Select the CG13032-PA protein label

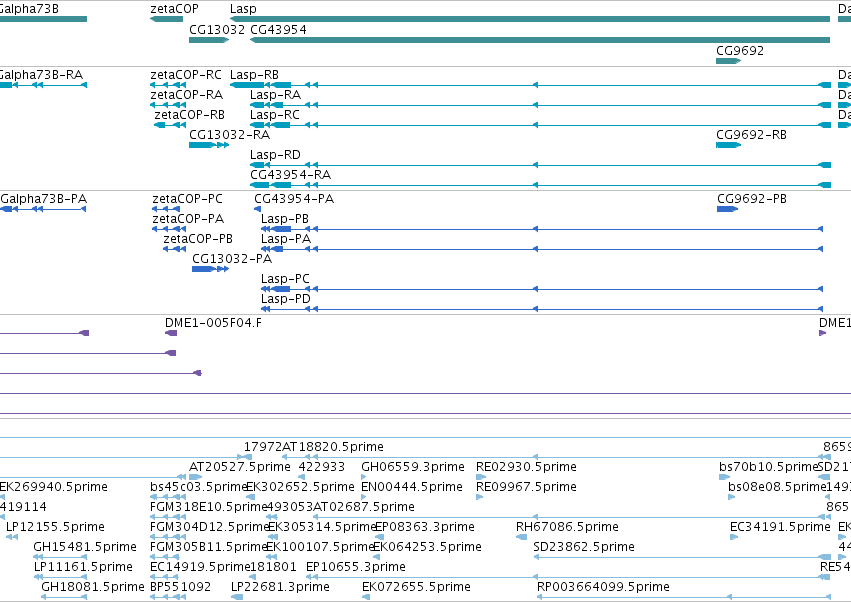[x=232, y=259]
